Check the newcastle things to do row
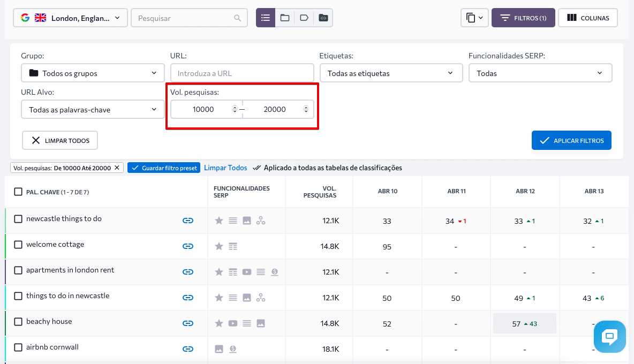Screen dimensions: 634x364 tap(18, 219)
